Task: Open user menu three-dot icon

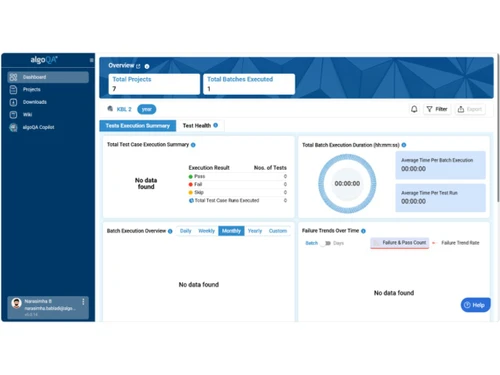Action: (x=83, y=302)
